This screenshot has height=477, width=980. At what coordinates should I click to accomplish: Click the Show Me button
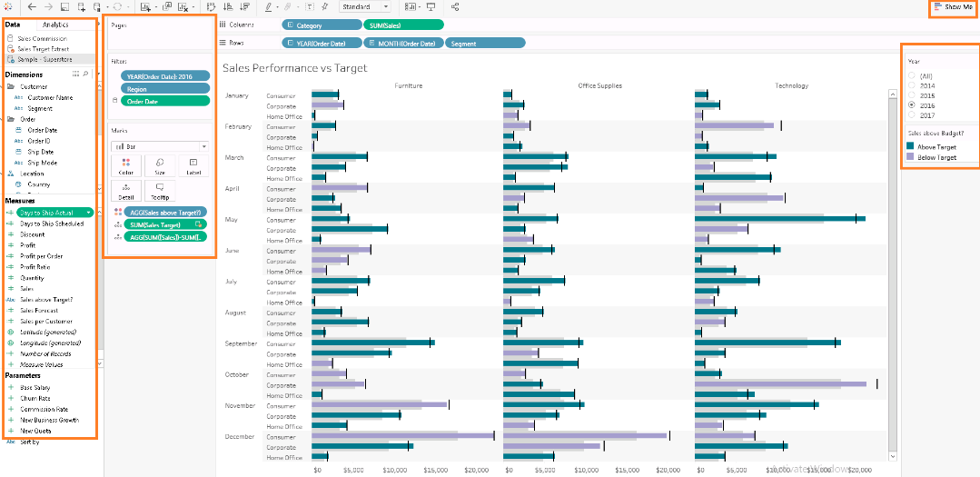[953, 7]
